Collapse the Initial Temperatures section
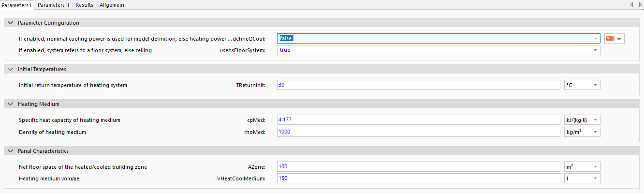644x193 pixels. pyautogui.click(x=10, y=69)
